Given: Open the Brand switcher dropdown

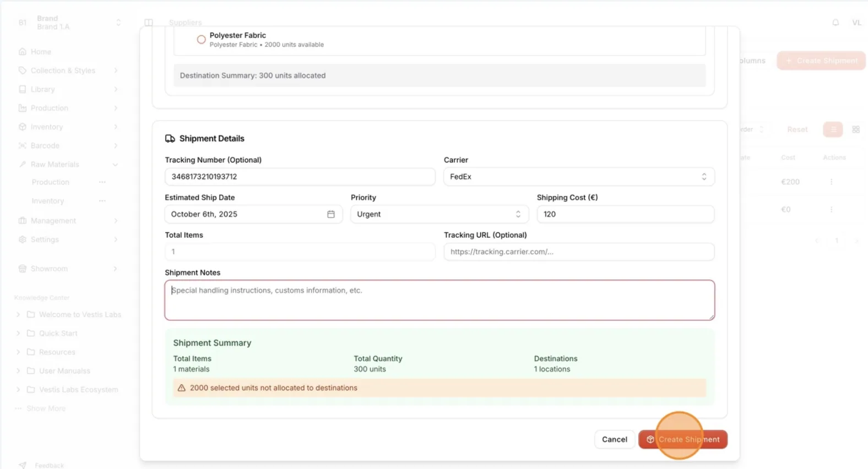Looking at the screenshot, I should click(69, 23).
